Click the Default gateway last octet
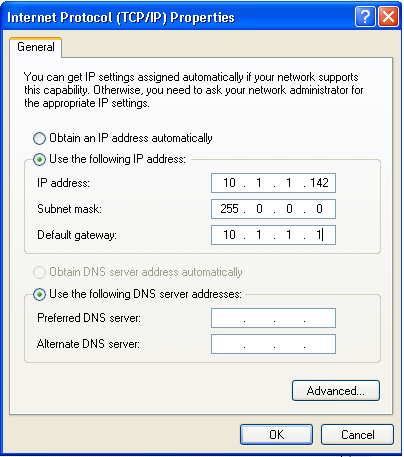This screenshot has height=457, width=404. pos(319,235)
